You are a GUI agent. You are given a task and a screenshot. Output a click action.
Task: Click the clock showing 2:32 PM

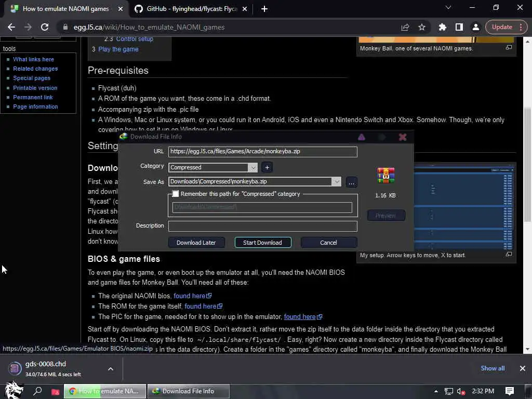(483, 391)
